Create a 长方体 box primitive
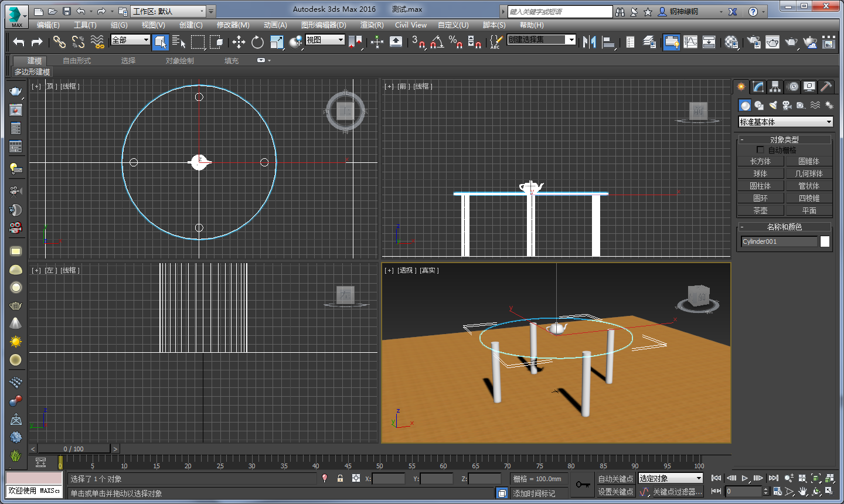 [760, 161]
